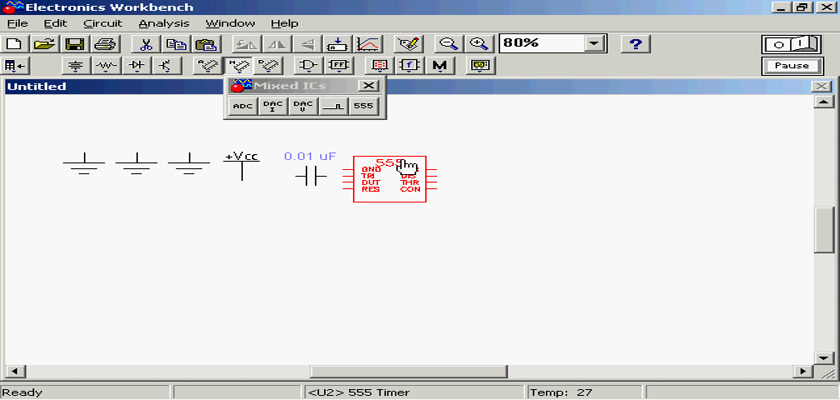The image size is (840, 400).
Task: Flip component vertically
Action: pos(306,44)
